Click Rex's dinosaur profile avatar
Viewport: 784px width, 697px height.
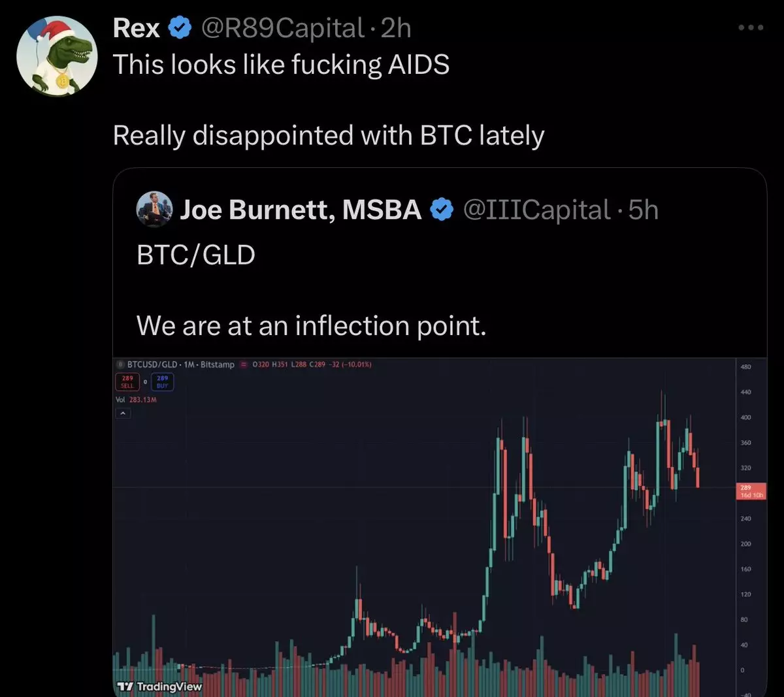click(57, 56)
